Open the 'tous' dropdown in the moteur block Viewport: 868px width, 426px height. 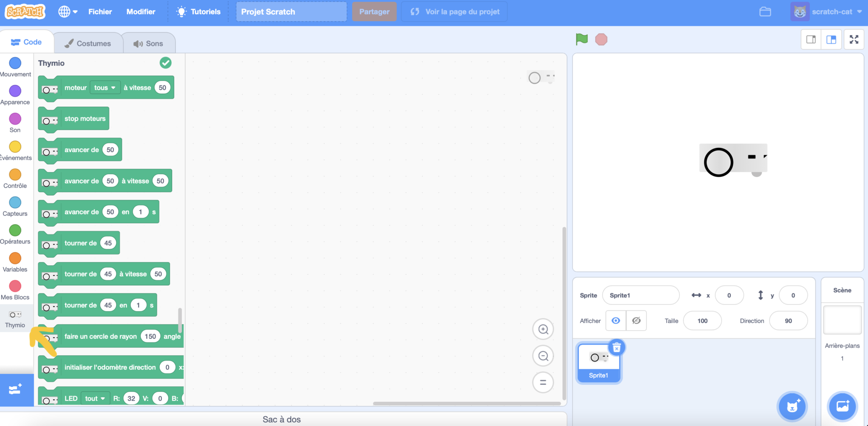tap(105, 87)
